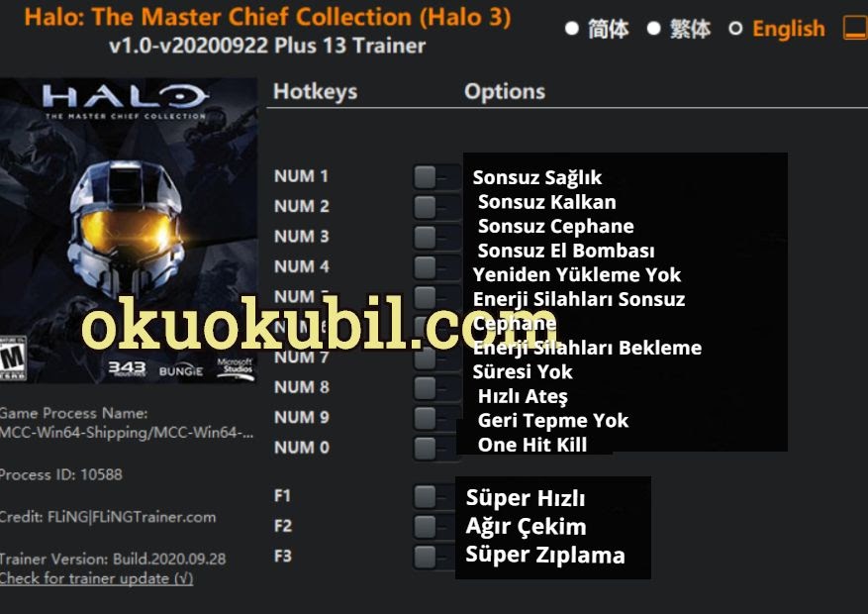This screenshot has height=614, width=868.
Task: Toggle NUM 1 Sonsuz Sağlık switch
Action: [436, 177]
